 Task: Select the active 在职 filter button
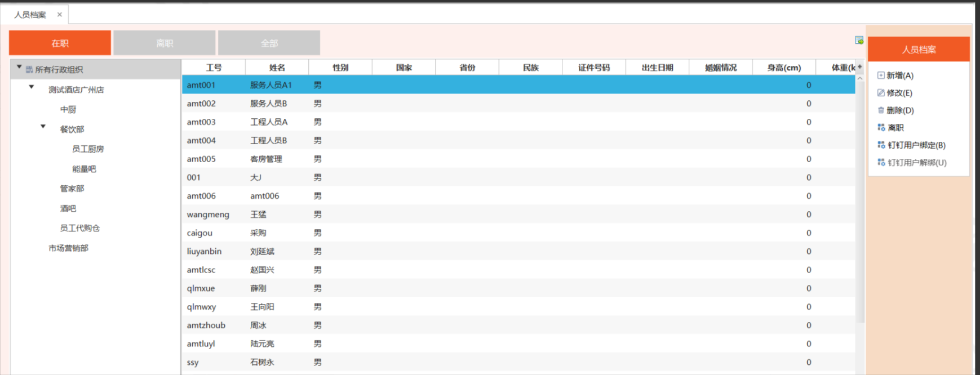(x=60, y=43)
